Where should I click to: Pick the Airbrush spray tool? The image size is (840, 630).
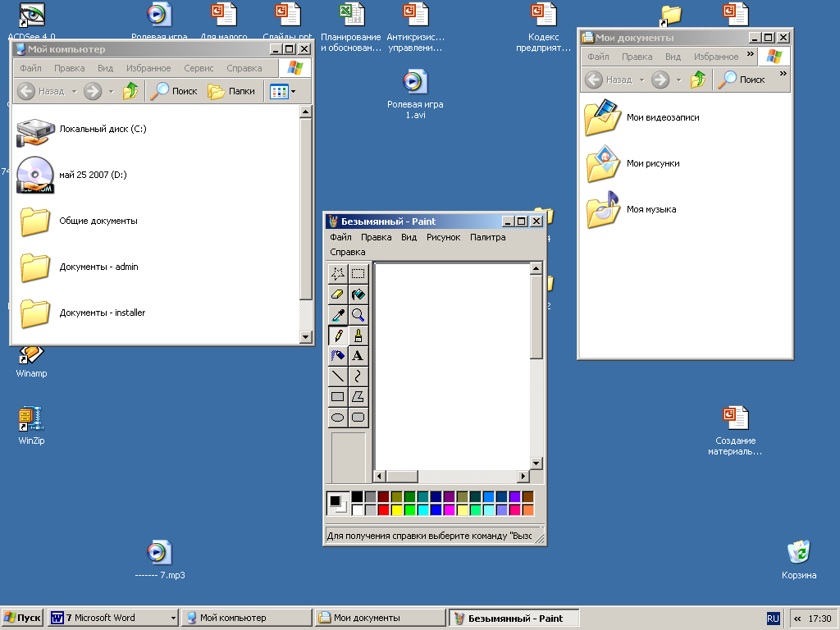[337, 356]
